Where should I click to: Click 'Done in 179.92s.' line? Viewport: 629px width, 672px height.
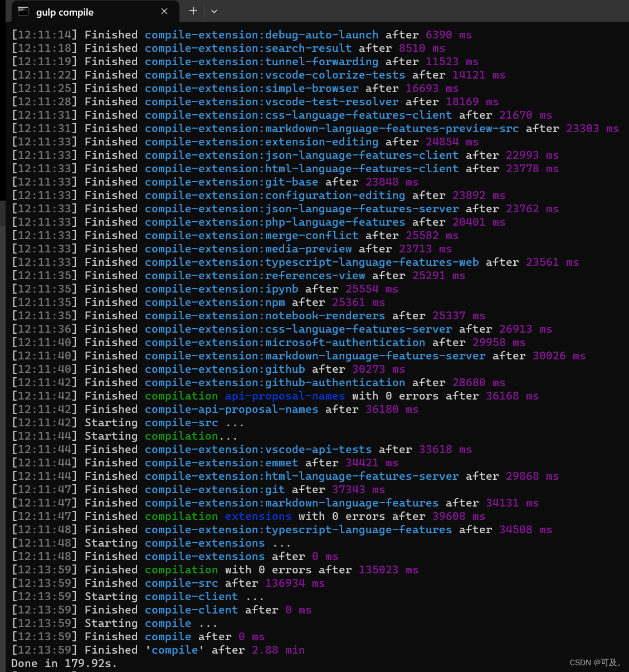click(64, 664)
